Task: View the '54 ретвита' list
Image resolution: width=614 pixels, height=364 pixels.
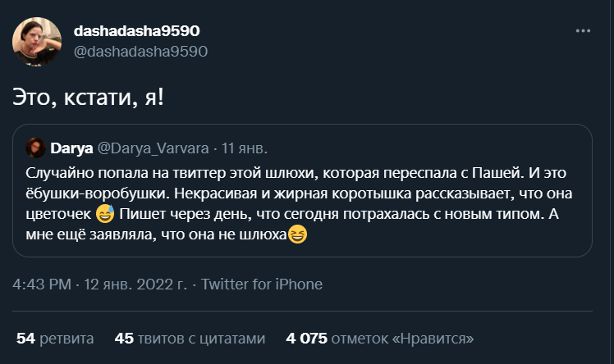Action: pyautogui.click(x=55, y=338)
